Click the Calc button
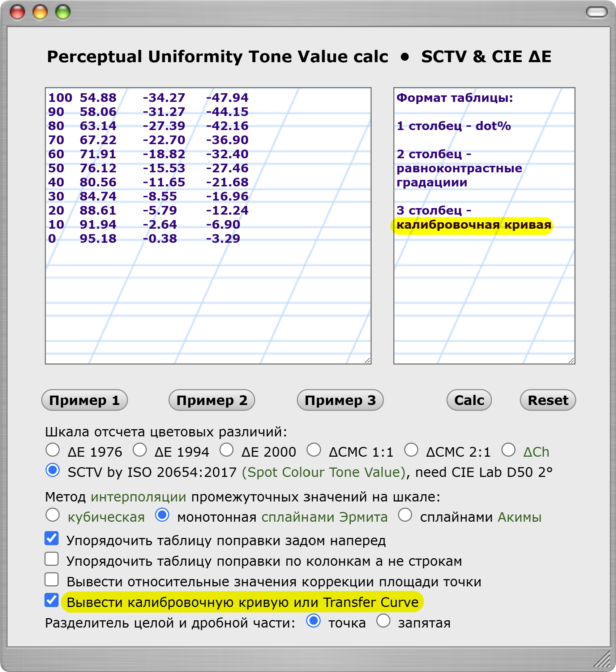This screenshot has width=616, height=672. click(x=469, y=400)
